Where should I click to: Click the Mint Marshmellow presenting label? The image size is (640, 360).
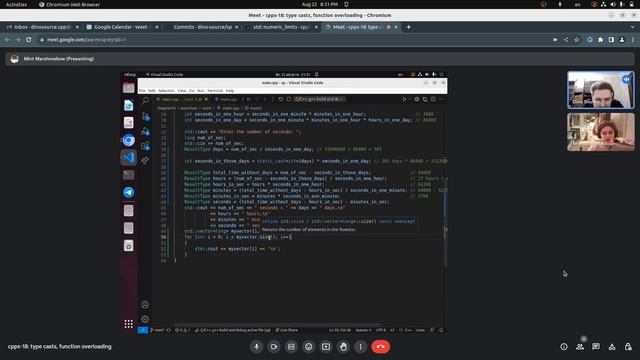(x=58, y=59)
